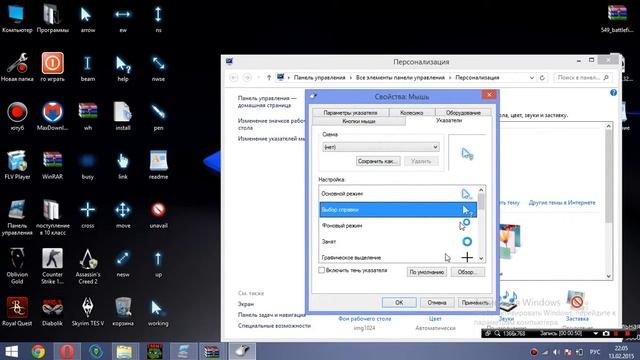Select the Skyrim TES V desktop shortcut
The image size is (640, 360).
click(88, 312)
